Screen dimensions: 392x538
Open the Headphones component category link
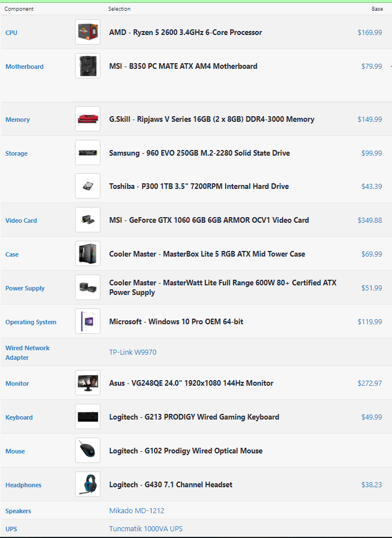coord(23,485)
